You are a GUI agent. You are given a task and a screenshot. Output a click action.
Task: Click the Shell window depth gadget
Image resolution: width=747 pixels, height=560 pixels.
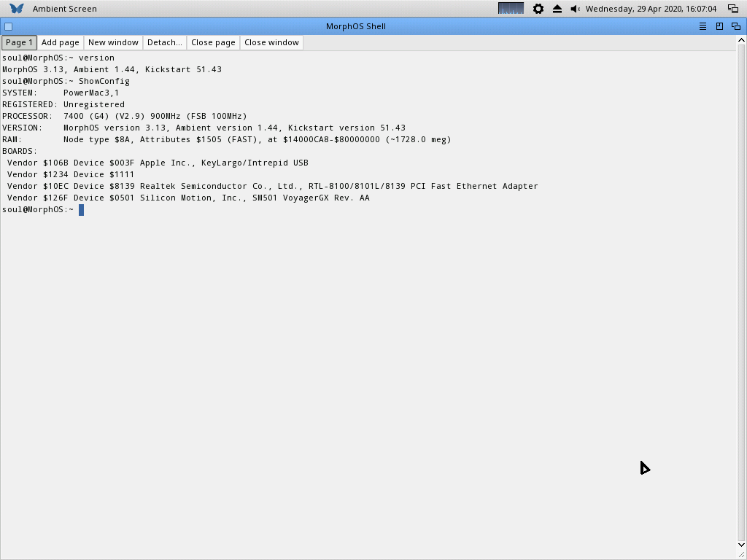pyautogui.click(x=736, y=27)
